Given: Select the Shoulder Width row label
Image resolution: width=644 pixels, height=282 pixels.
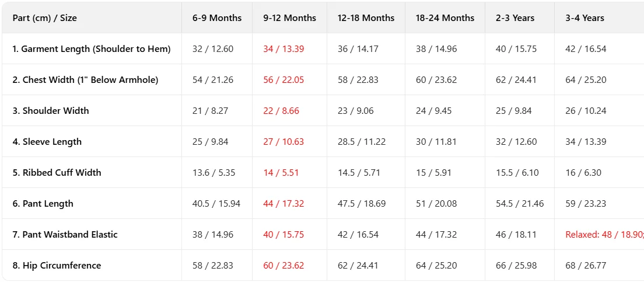Looking at the screenshot, I should (x=51, y=111).
